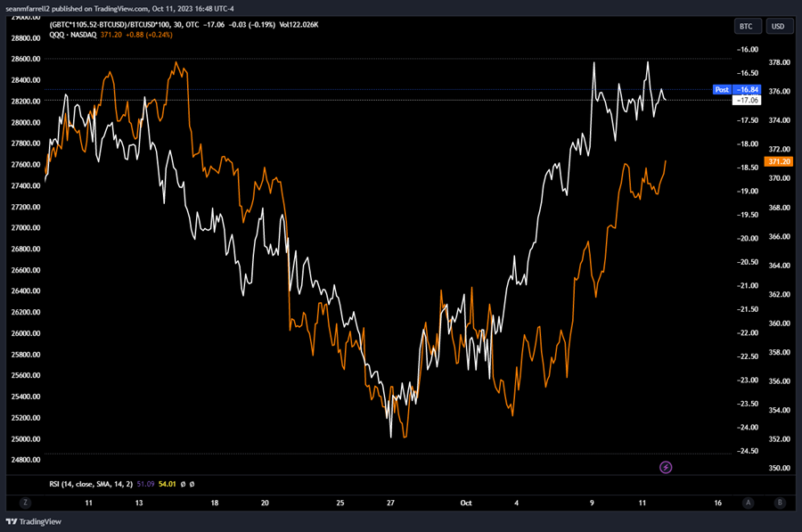Click the yellow RSI value 54.01
Image resolution: width=802 pixels, height=532 pixels.
(168, 484)
